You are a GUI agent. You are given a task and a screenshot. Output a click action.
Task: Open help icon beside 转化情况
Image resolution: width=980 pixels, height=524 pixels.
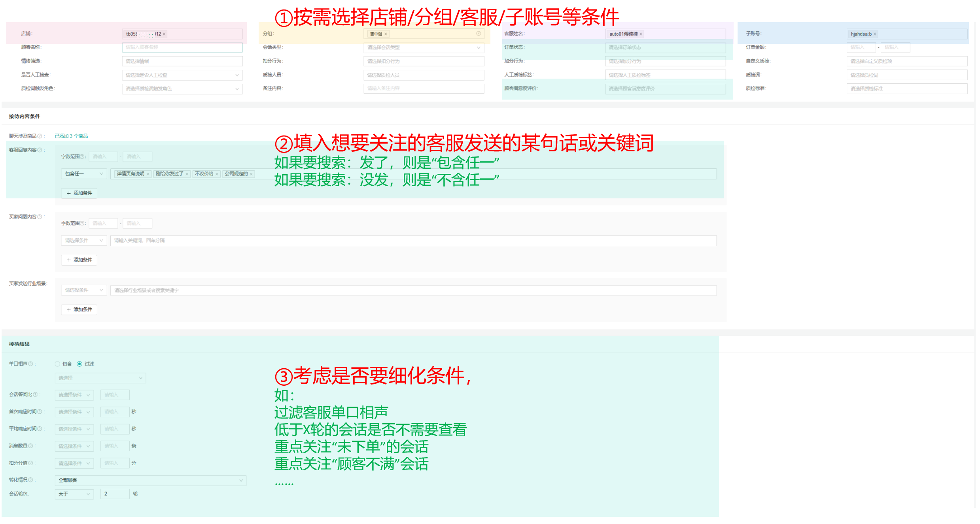(30, 480)
